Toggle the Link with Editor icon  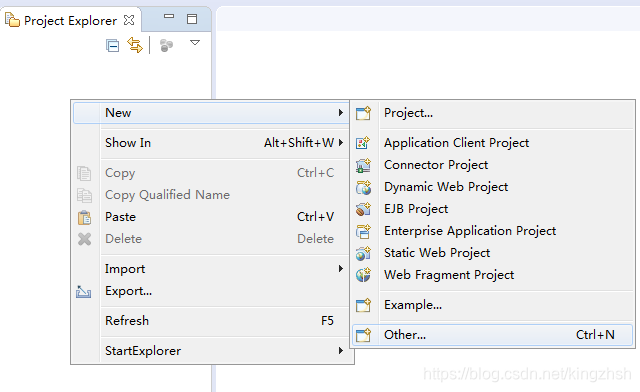click(135, 45)
